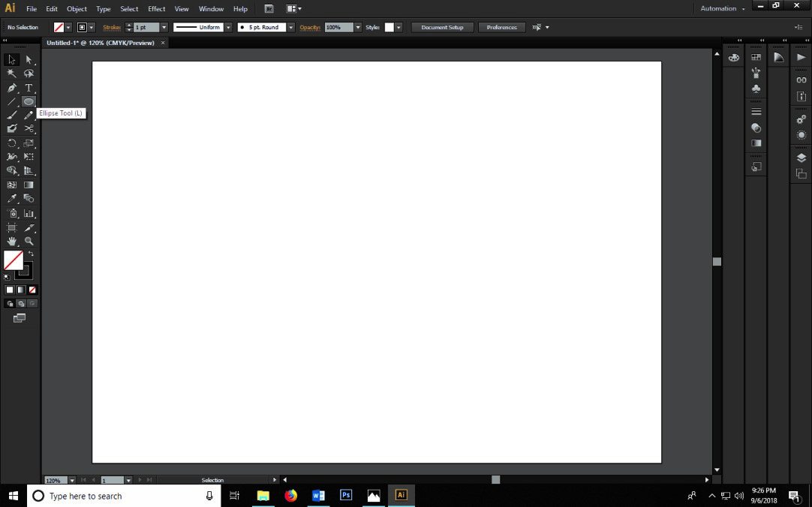Click the Style swatch in control bar
This screenshot has width=812, height=507.
pyautogui.click(x=389, y=28)
